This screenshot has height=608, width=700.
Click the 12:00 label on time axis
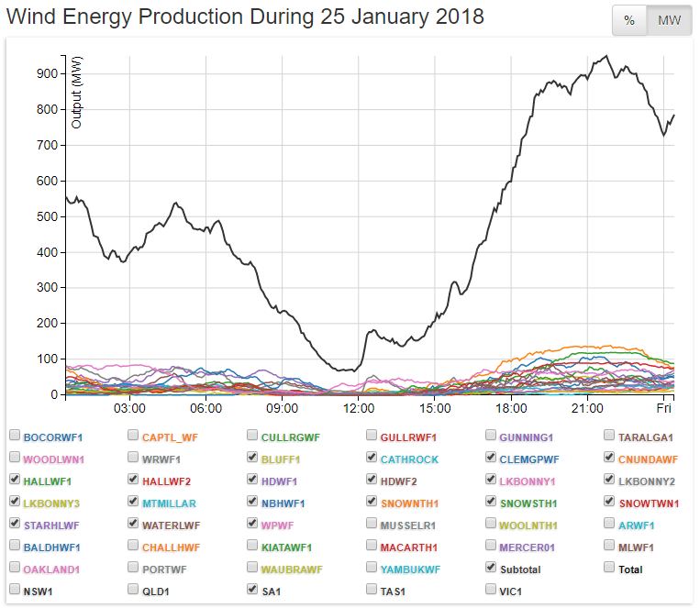click(x=358, y=407)
